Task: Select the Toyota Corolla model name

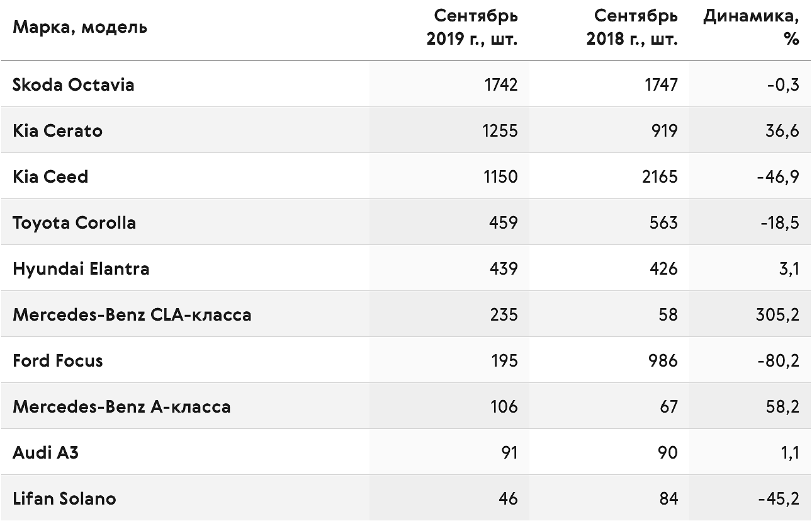Action: tap(74, 222)
